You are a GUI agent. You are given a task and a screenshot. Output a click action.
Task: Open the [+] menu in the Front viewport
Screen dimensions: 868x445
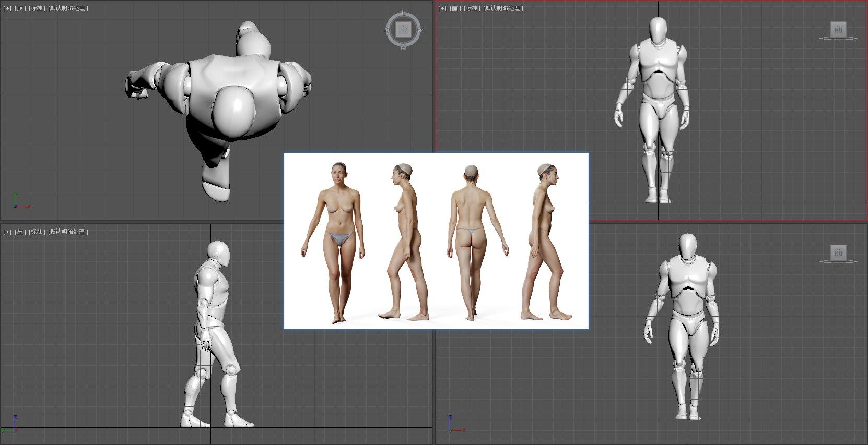(x=442, y=8)
